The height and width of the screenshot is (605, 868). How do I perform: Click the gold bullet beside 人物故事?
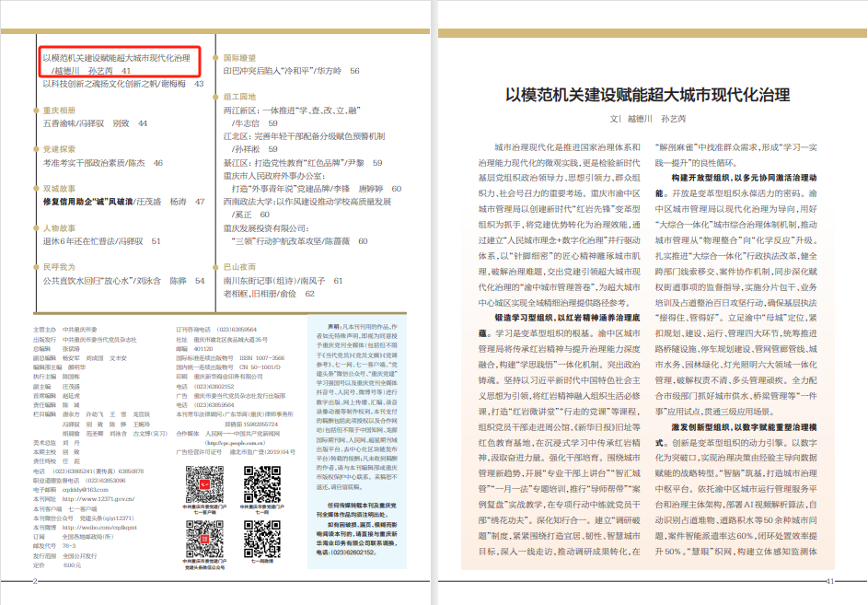[37, 227]
